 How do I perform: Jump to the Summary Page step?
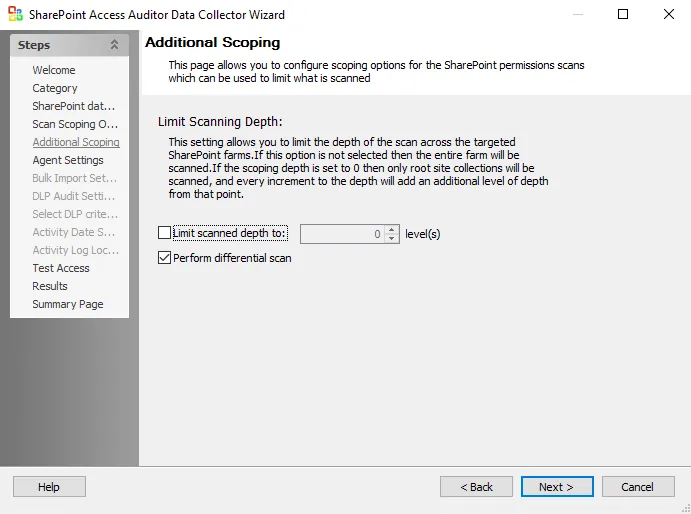click(68, 304)
